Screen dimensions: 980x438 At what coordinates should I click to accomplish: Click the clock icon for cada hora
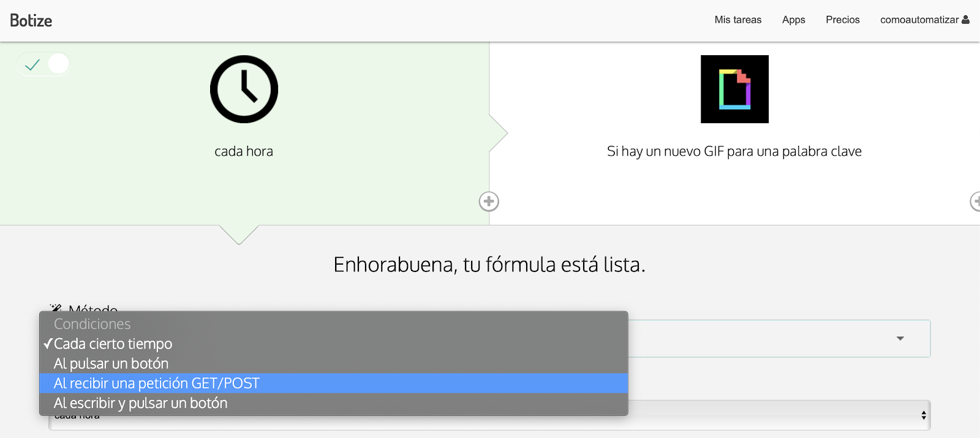point(244,89)
